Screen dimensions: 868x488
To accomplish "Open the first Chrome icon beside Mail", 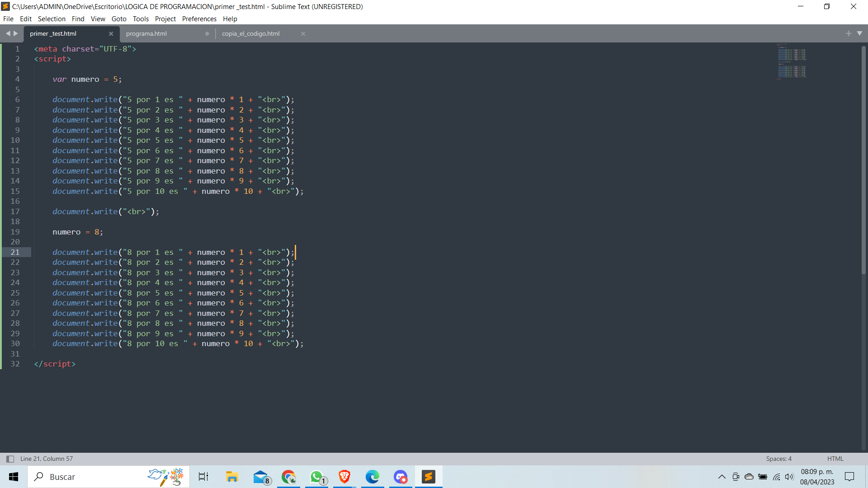I will (x=288, y=477).
